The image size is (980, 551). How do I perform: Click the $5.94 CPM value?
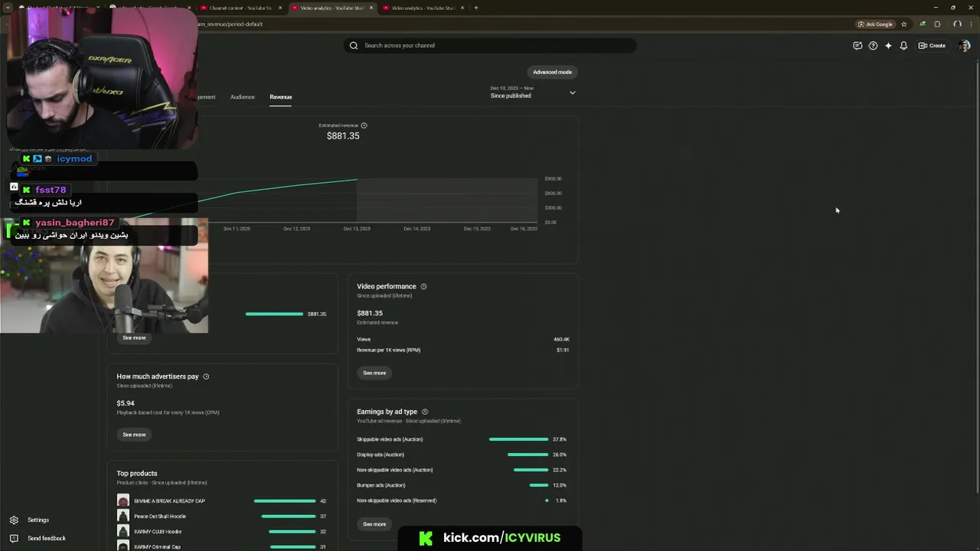(126, 403)
